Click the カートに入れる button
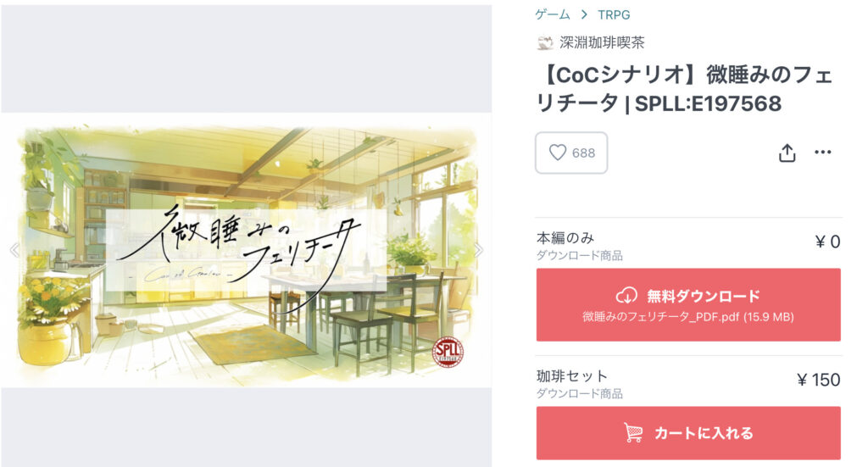This screenshot has width=868, height=467. click(x=688, y=433)
